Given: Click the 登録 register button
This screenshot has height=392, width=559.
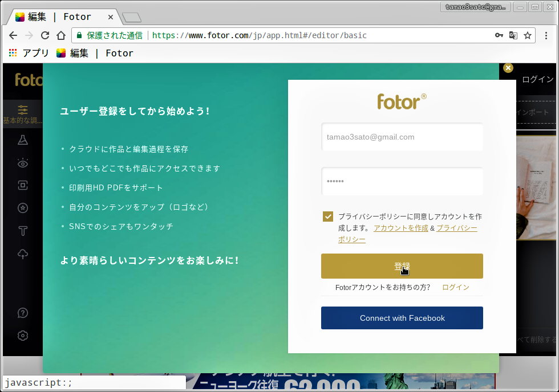Looking at the screenshot, I should click(402, 266).
